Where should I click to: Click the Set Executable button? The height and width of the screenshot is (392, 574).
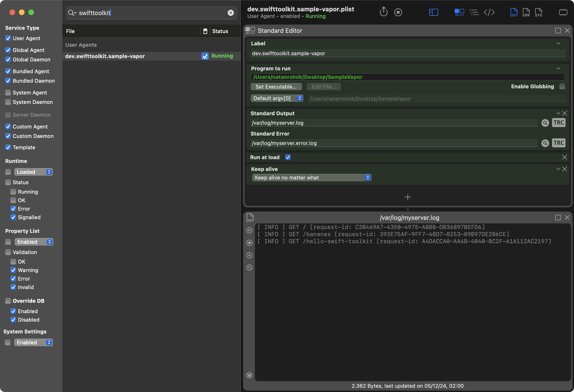pos(276,87)
